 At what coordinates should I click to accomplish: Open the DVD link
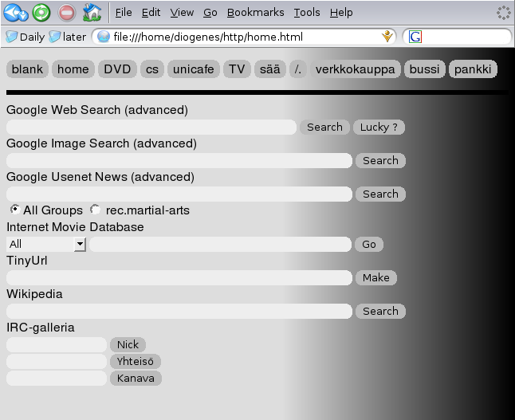pyautogui.click(x=117, y=69)
